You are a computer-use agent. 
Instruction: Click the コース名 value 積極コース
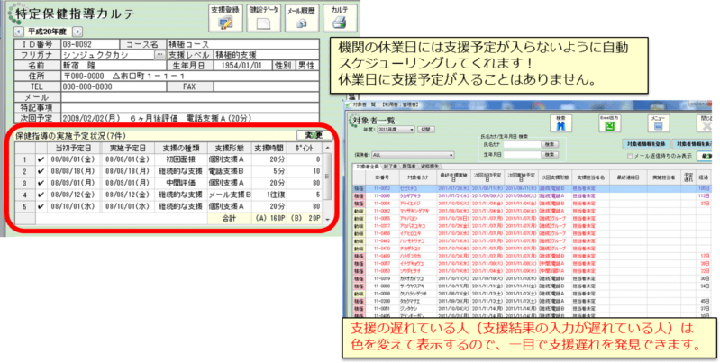tap(242, 45)
